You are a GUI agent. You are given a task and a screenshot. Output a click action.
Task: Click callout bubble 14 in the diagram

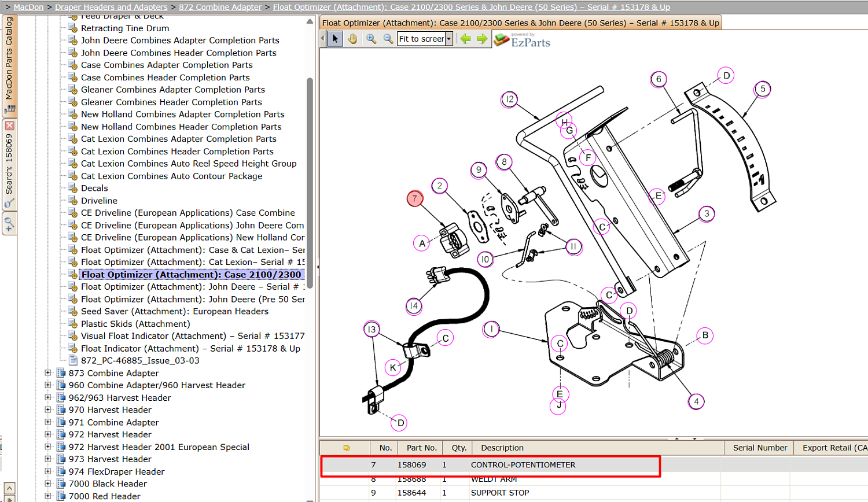pos(414,306)
